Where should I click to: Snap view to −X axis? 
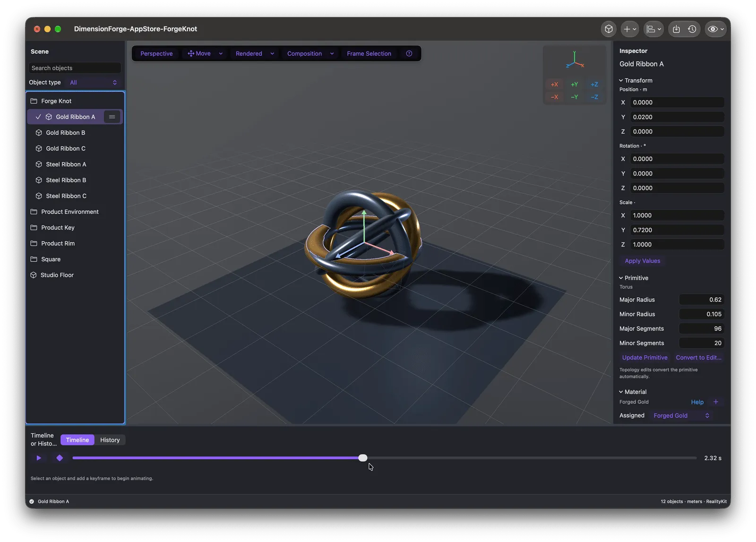point(555,97)
